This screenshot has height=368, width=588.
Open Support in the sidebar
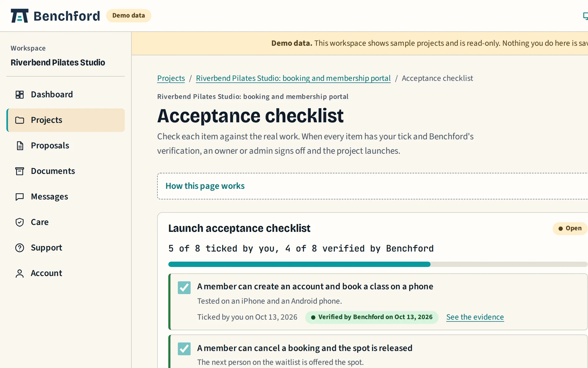[66, 248]
